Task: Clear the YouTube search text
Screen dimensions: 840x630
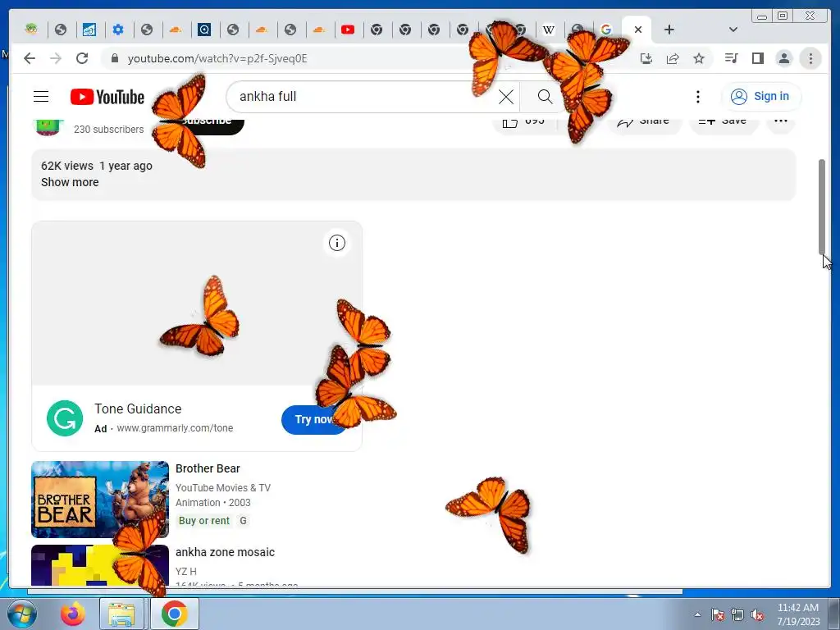Action: point(505,97)
